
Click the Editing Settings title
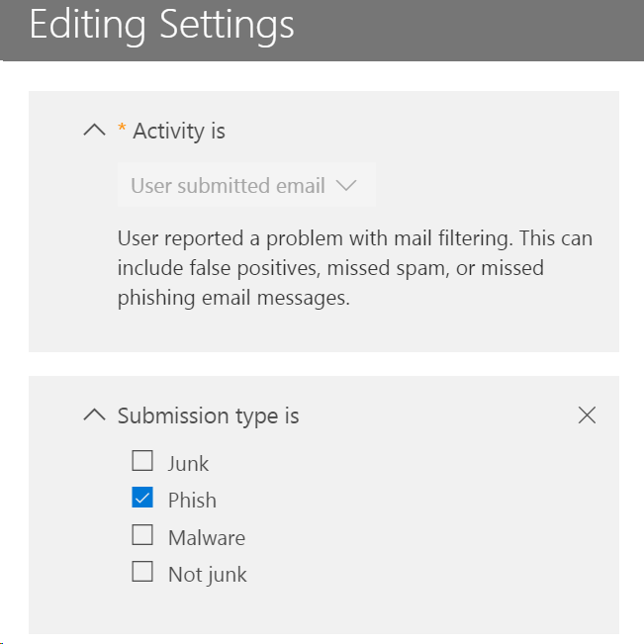pyautogui.click(x=161, y=26)
